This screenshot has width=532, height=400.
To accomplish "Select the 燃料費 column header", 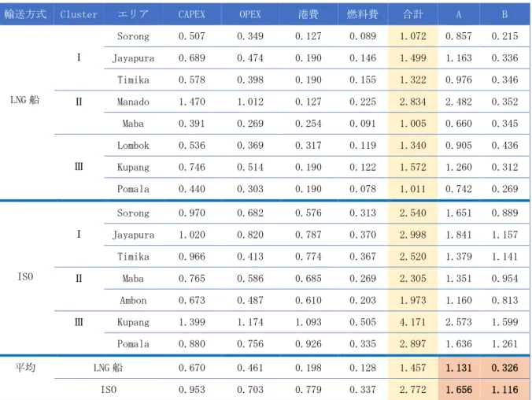I will [x=362, y=14].
